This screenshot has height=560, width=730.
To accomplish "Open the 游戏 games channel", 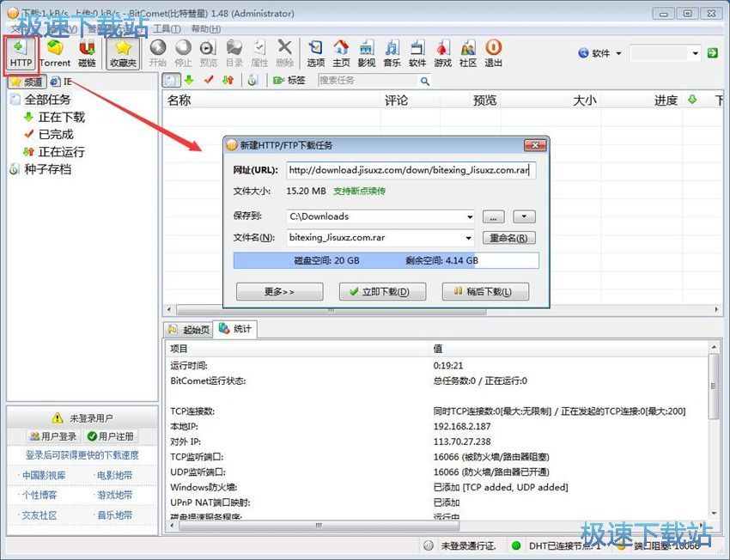I will 443,53.
